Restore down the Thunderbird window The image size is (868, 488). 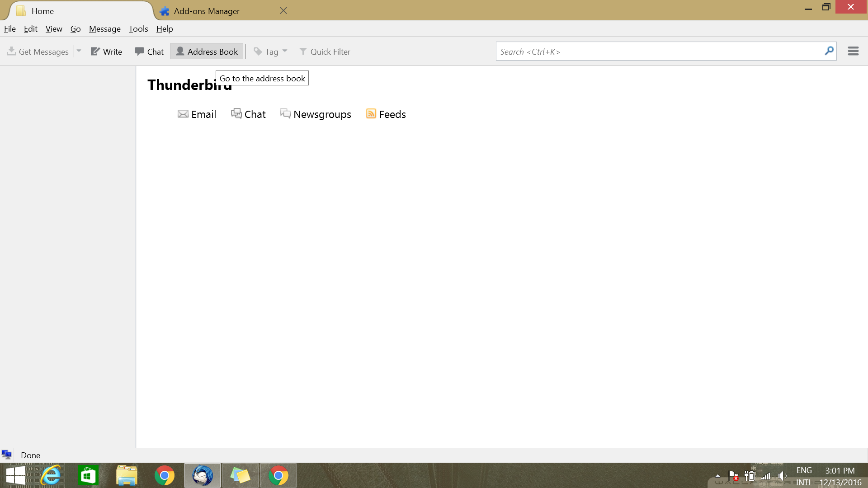tap(826, 7)
